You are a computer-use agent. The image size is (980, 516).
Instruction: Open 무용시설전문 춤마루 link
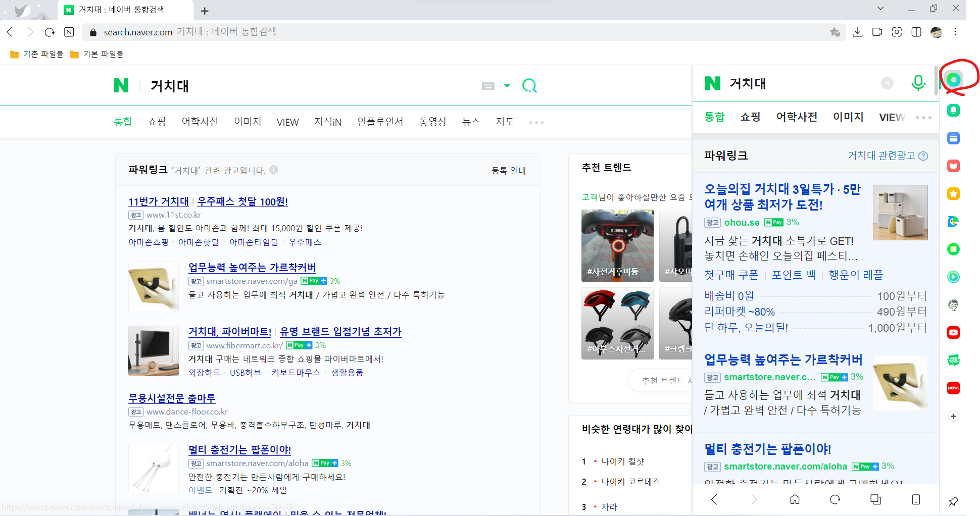click(x=172, y=398)
